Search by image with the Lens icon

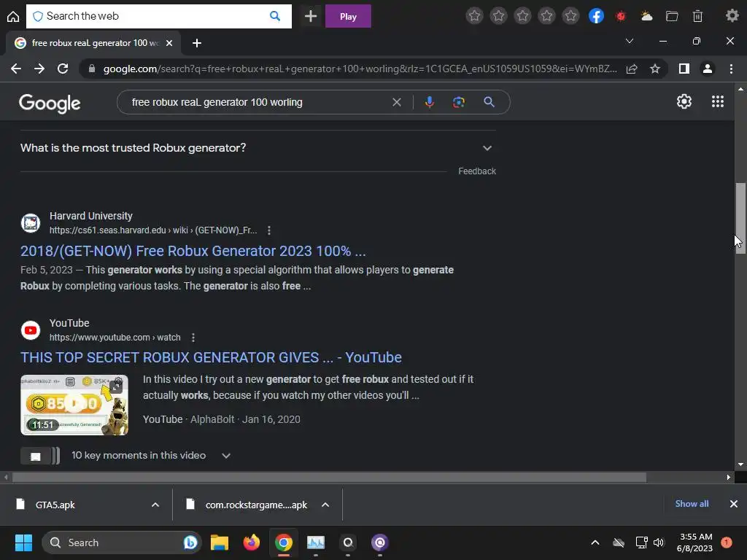coord(458,102)
